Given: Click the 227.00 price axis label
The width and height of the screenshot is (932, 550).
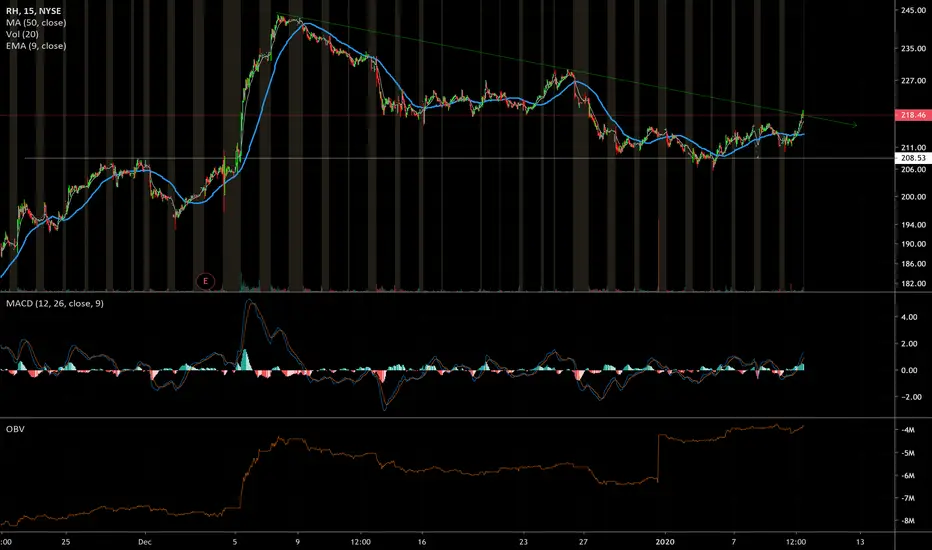Looking at the screenshot, I should coord(913,81).
